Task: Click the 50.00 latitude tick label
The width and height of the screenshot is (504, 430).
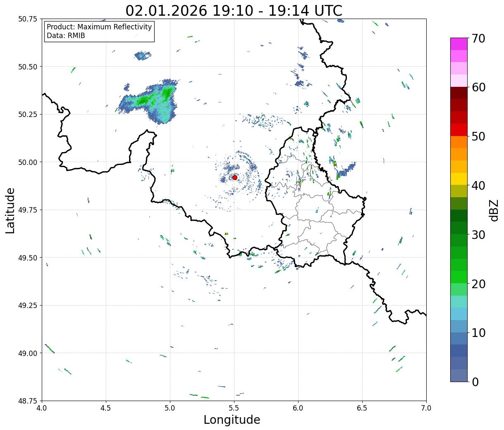Action: tap(27, 162)
